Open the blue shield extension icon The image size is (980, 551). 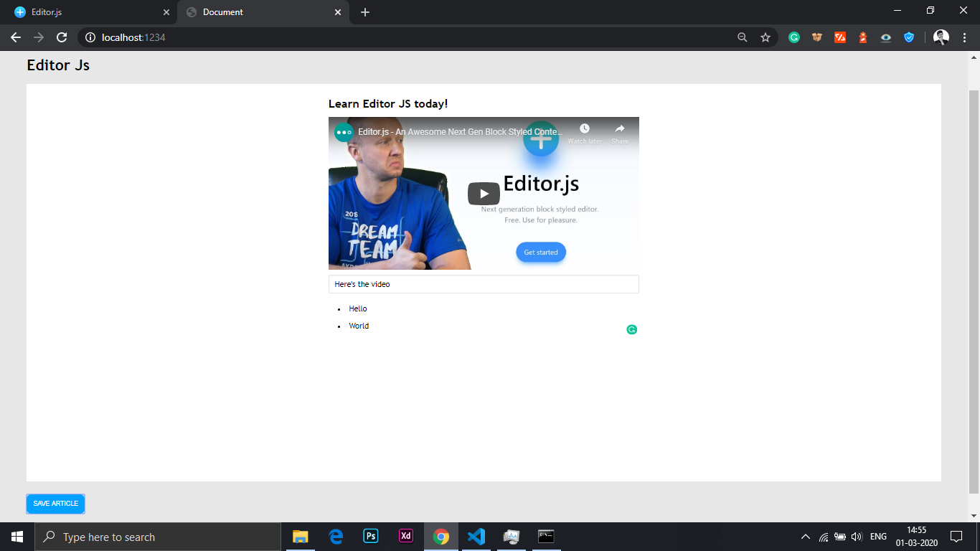(x=909, y=37)
